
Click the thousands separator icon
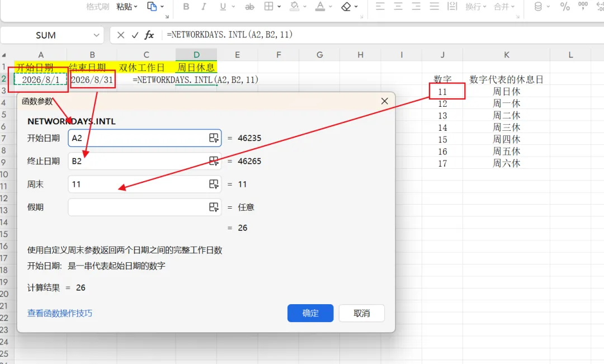583,6
